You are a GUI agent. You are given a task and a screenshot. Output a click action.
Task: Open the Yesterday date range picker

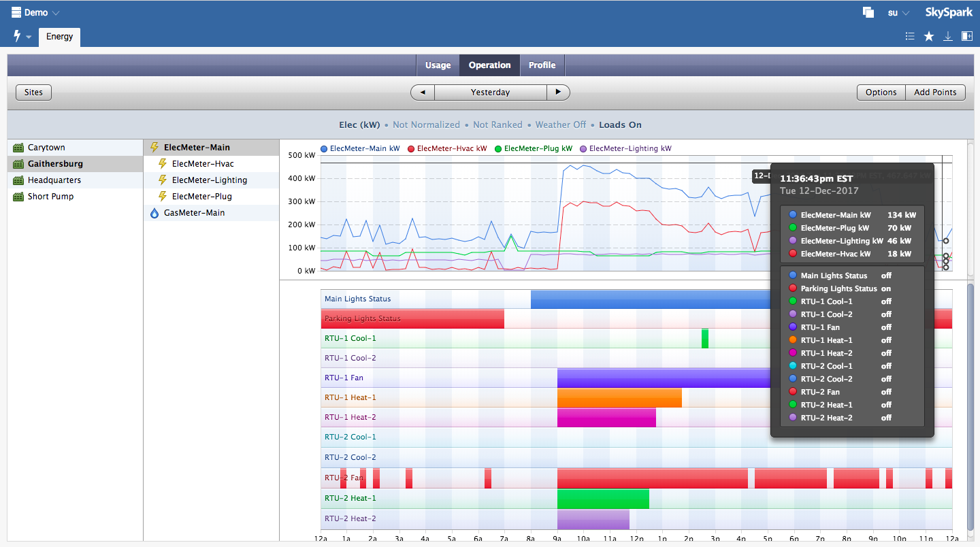click(x=490, y=93)
